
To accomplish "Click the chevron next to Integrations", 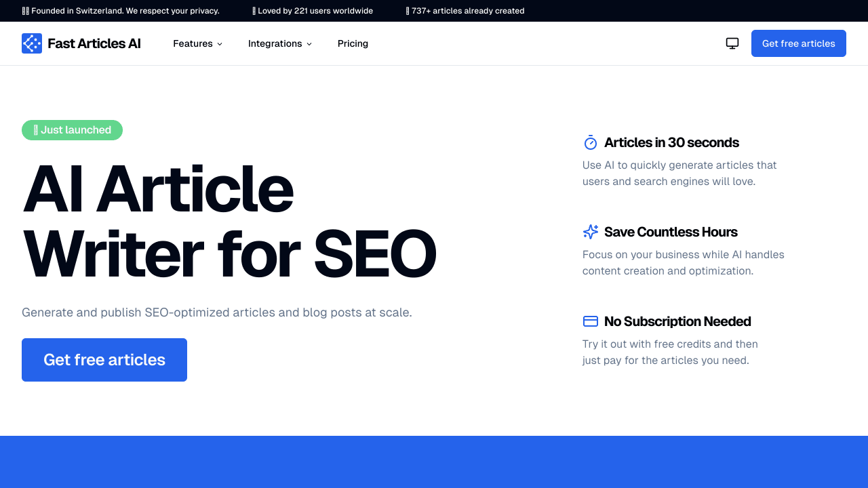I will 309,43.
